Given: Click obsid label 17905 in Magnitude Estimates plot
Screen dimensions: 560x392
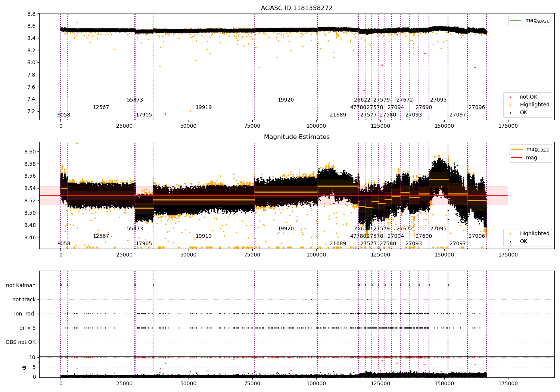Looking at the screenshot, I should click(144, 244).
